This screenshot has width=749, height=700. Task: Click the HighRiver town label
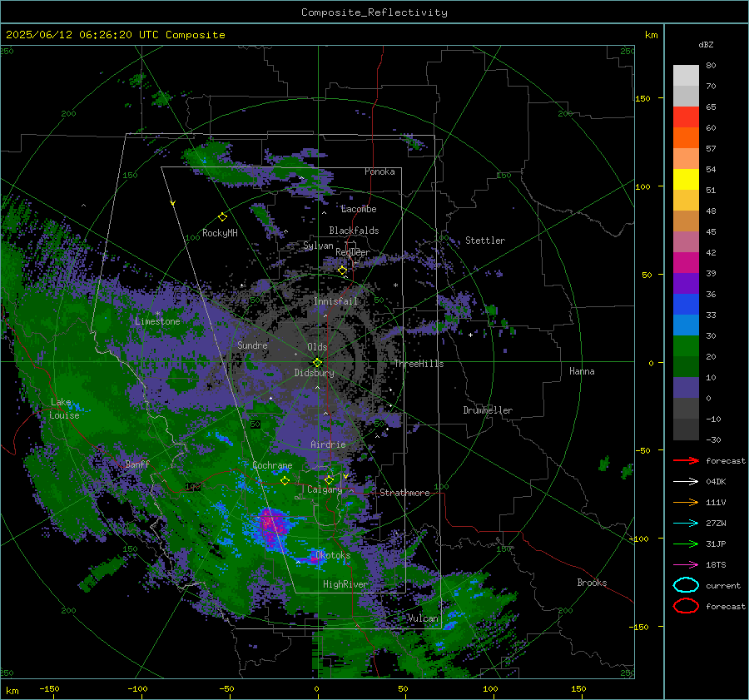(x=345, y=584)
